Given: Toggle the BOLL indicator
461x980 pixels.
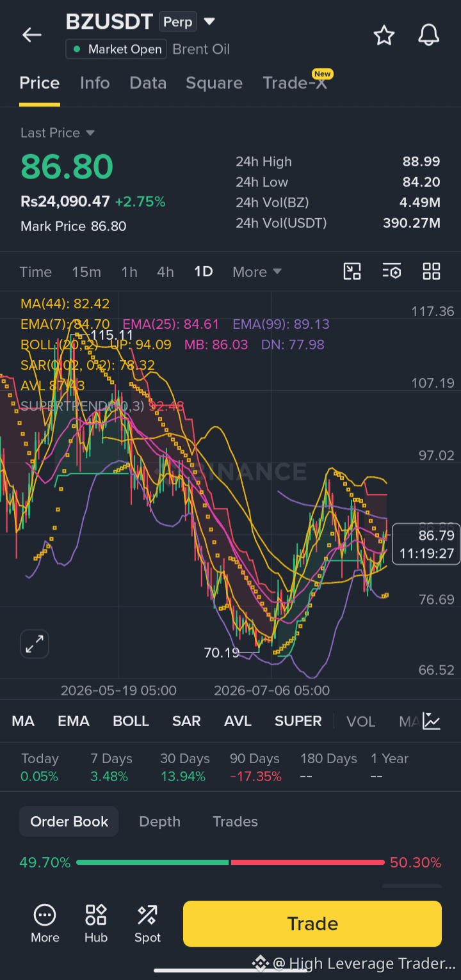Looking at the screenshot, I should click(131, 722).
